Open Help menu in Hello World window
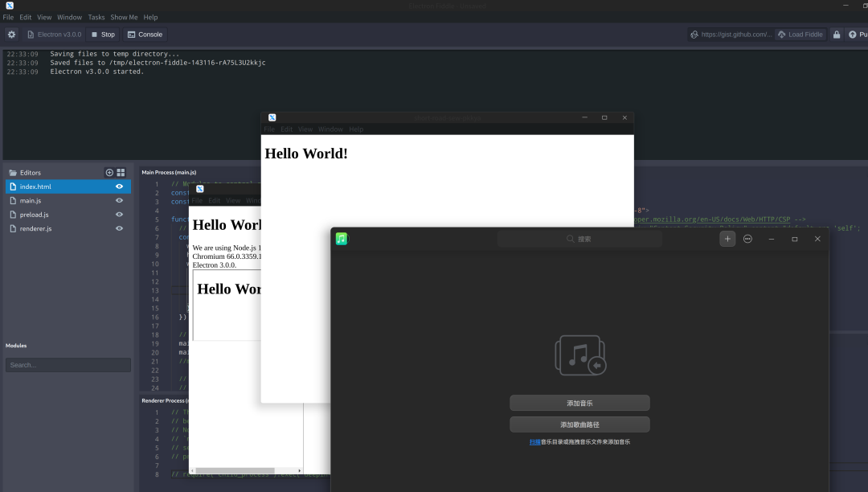868x492 pixels. click(356, 129)
